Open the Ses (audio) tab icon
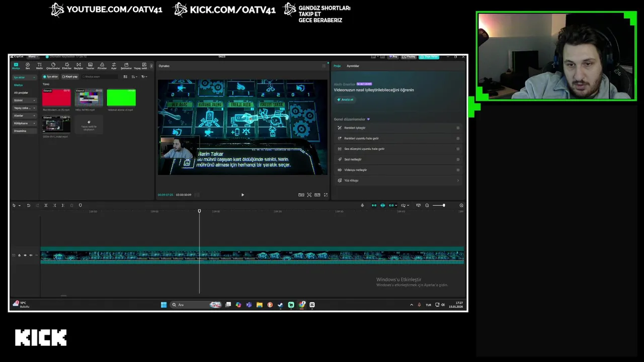644x362 pixels. pyautogui.click(x=28, y=66)
